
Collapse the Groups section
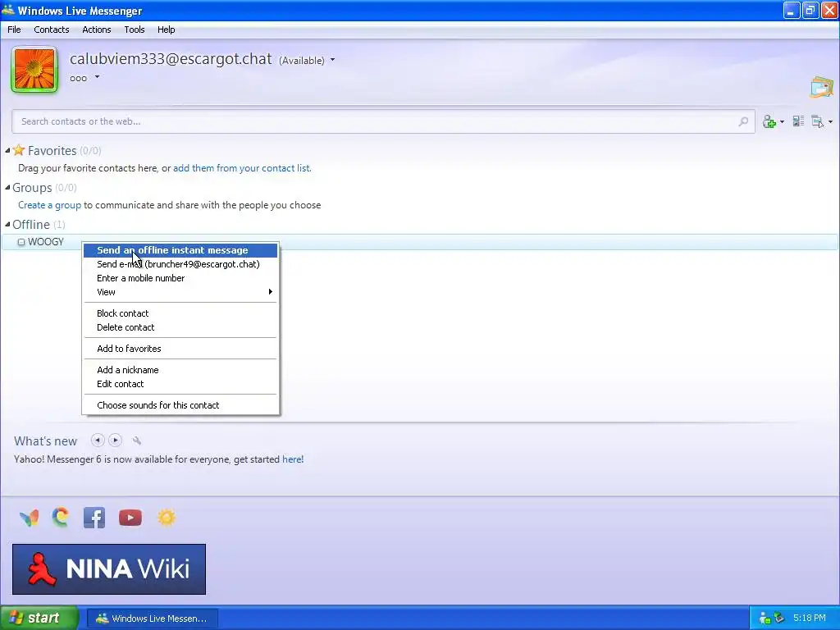[7, 188]
